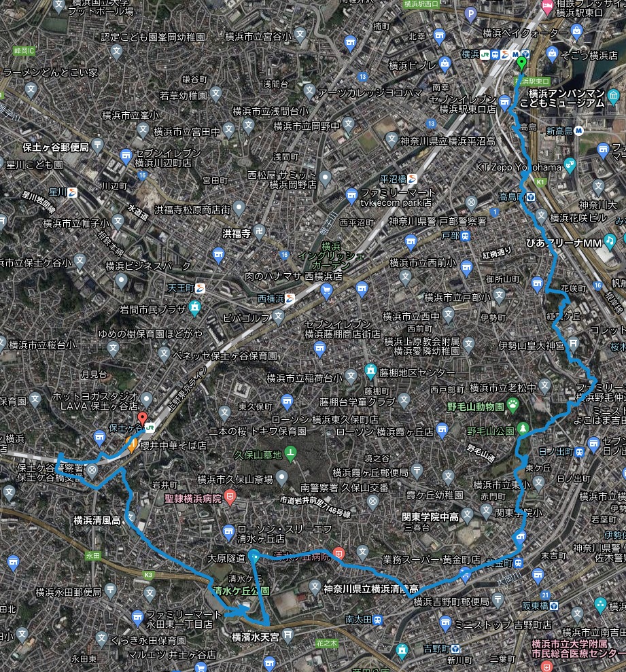The width and height of the screenshot is (626, 672).
Task: Open the 櫻井中華そば店 orange restaurant marker
Action: click(x=132, y=444)
